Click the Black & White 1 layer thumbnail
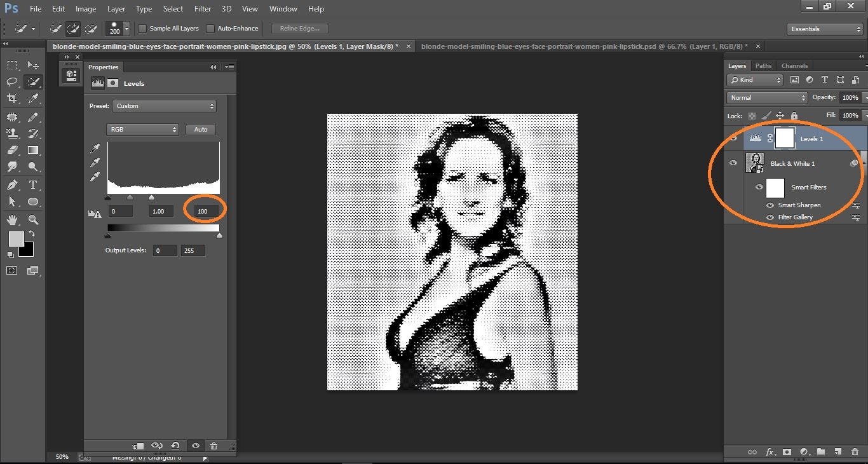868x464 pixels. 756,163
